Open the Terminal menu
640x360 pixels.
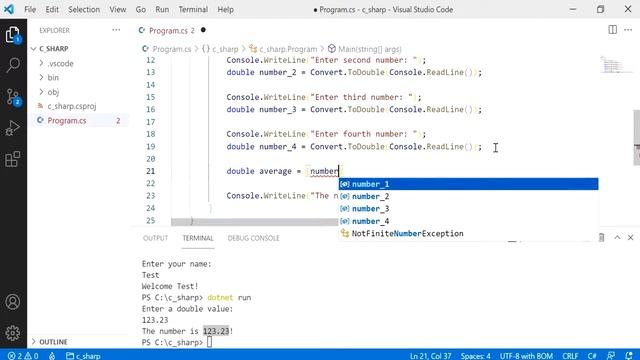193,9
